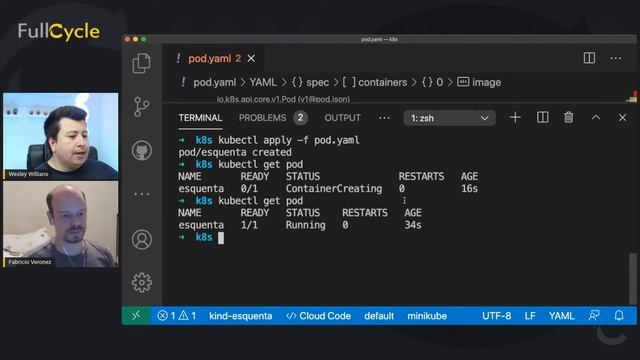Close the pod.yaml tab
The height and width of the screenshot is (360, 640).
pyautogui.click(x=251, y=59)
